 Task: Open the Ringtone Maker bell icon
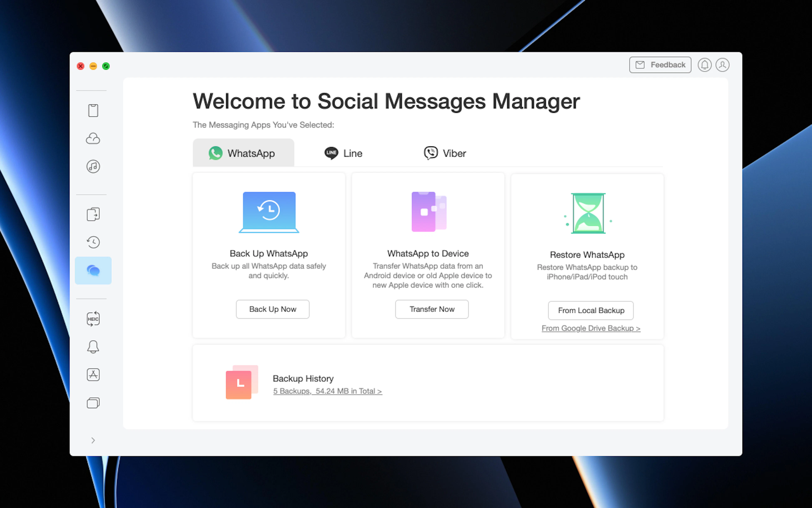93,347
